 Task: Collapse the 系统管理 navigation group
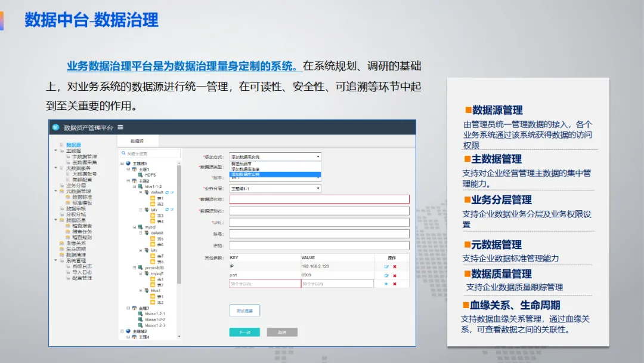(x=56, y=260)
